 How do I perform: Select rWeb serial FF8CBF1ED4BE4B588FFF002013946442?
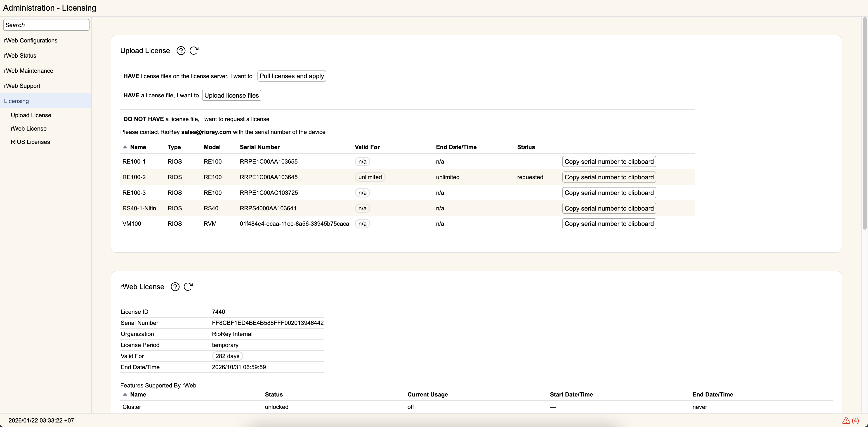[x=268, y=323]
